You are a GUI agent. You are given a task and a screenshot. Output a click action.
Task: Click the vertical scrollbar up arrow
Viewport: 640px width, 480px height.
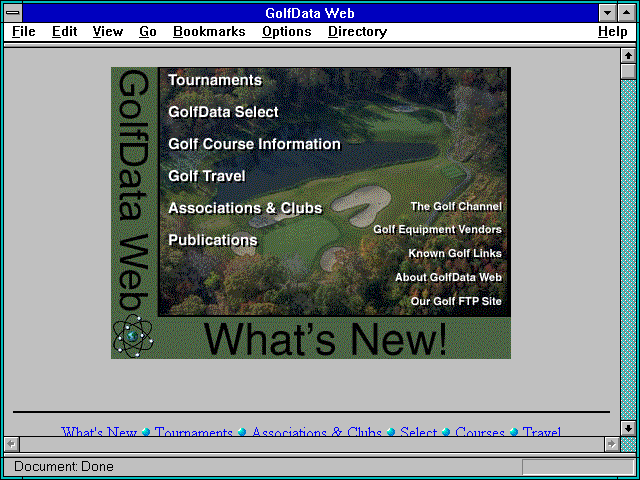[x=628, y=56]
